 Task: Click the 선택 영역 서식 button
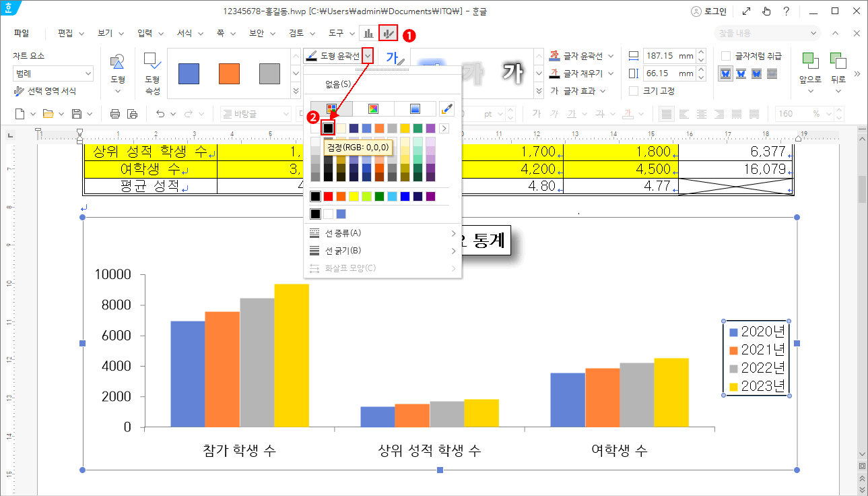click(52, 90)
